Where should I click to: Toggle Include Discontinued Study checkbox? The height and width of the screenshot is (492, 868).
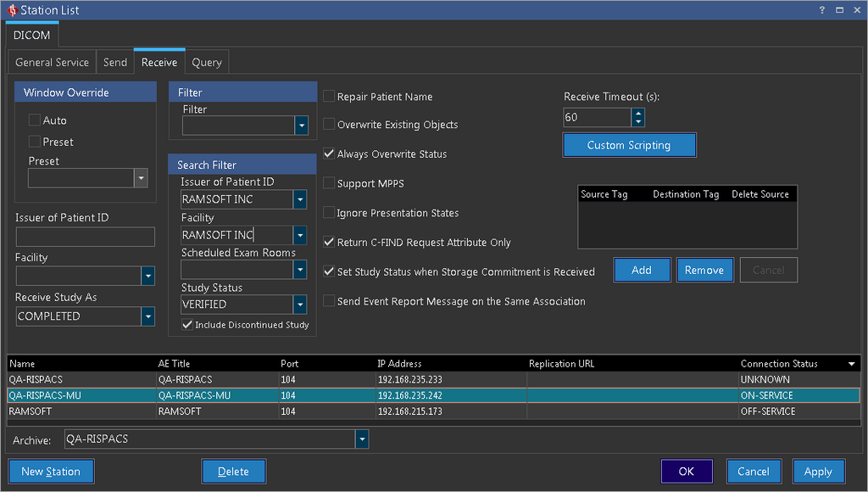[x=187, y=325]
